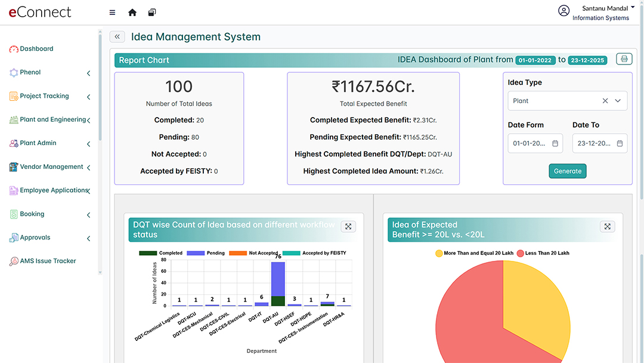Screen dimensions: 644x363
Task: Click the Plant Admin icon
Action: point(14,143)
